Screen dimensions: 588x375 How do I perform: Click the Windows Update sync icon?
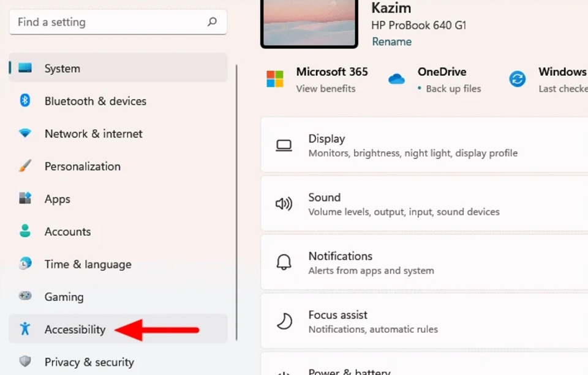coord(517,79)
